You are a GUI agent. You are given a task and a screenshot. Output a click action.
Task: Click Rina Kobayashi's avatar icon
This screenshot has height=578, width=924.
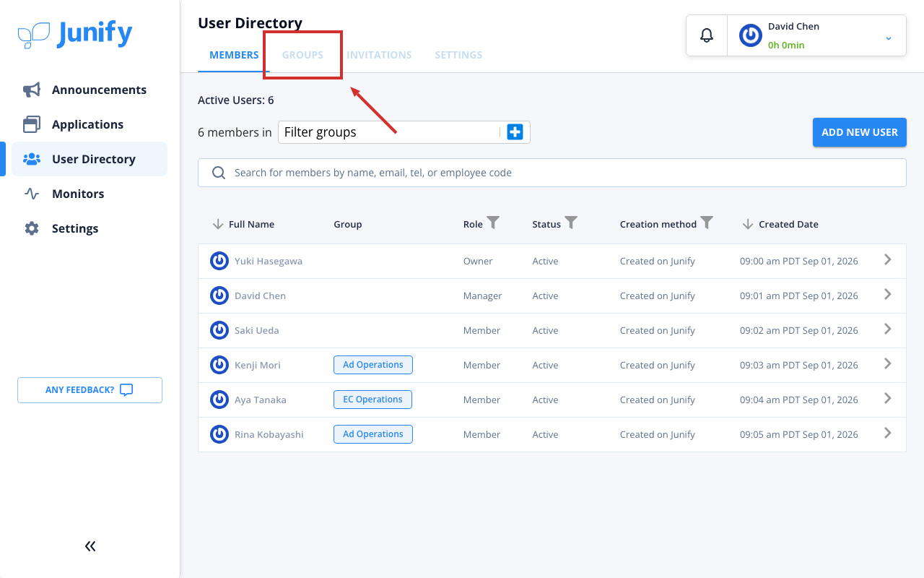tap(219, 434)
